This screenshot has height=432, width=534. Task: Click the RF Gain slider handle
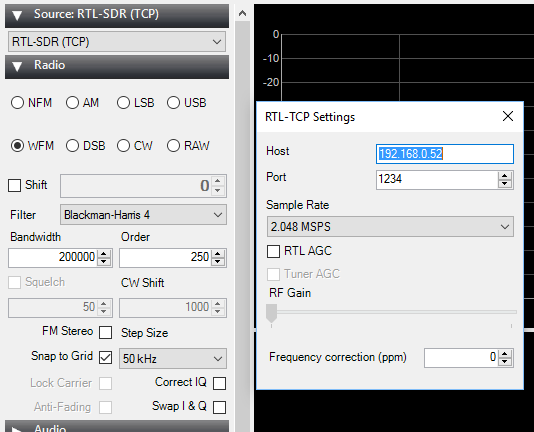271,313
